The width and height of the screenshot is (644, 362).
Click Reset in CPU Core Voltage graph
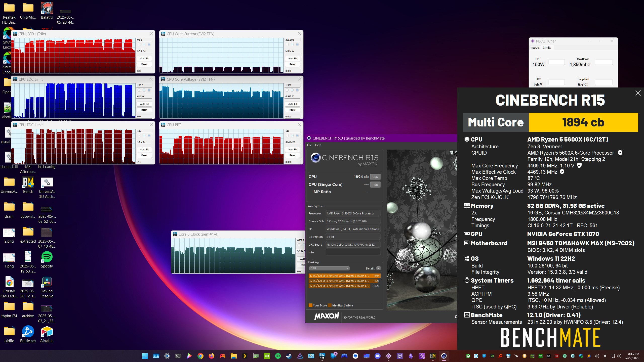[x=292, y=110]
